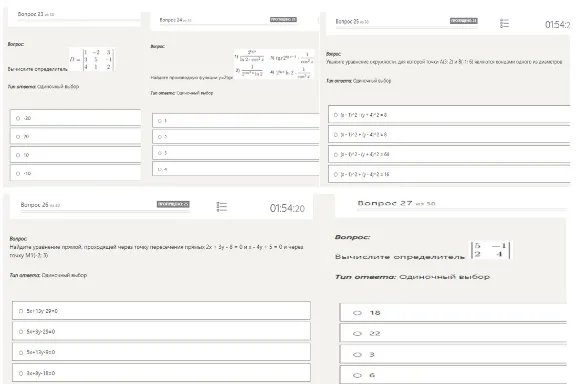Click 'Тип ответа' line in Question 26
Image resolution: width=576 pixels, height=384 pixels.
pyautogui.click(x=48, y=275)
